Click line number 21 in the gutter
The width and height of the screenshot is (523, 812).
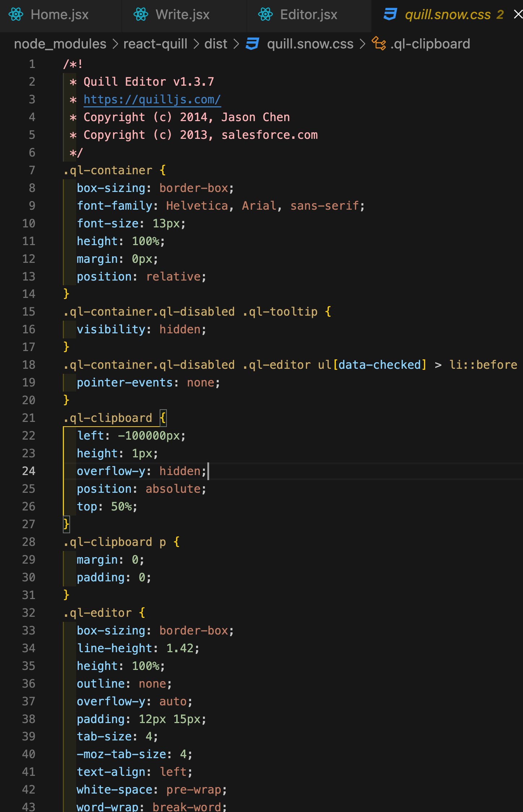[29, 418]
